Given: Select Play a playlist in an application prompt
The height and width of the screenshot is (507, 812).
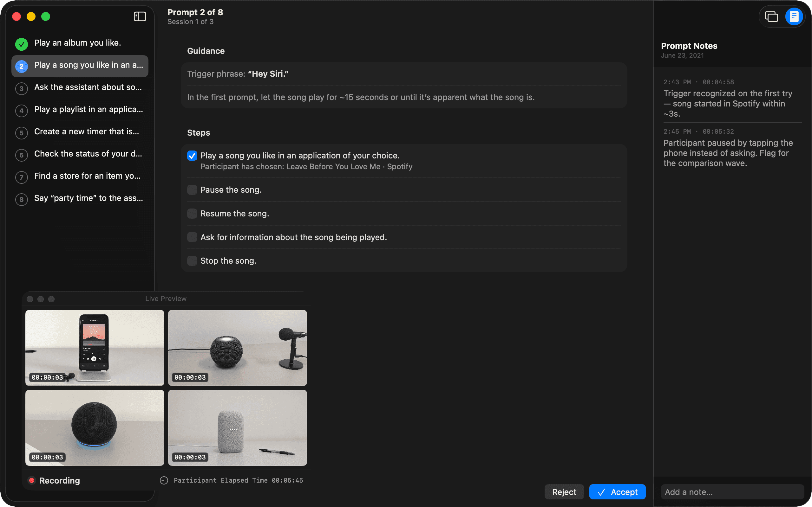Looking at the screenshot, I should [x=80, y=110].
